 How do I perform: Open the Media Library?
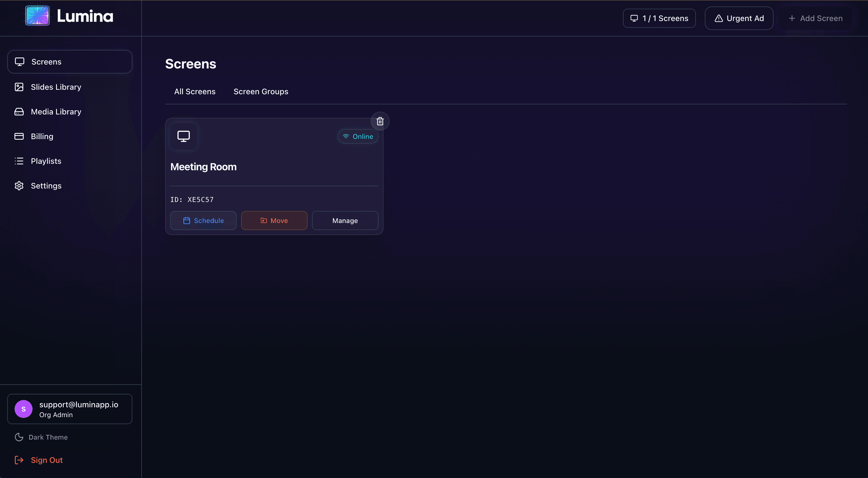pos(56,112)
